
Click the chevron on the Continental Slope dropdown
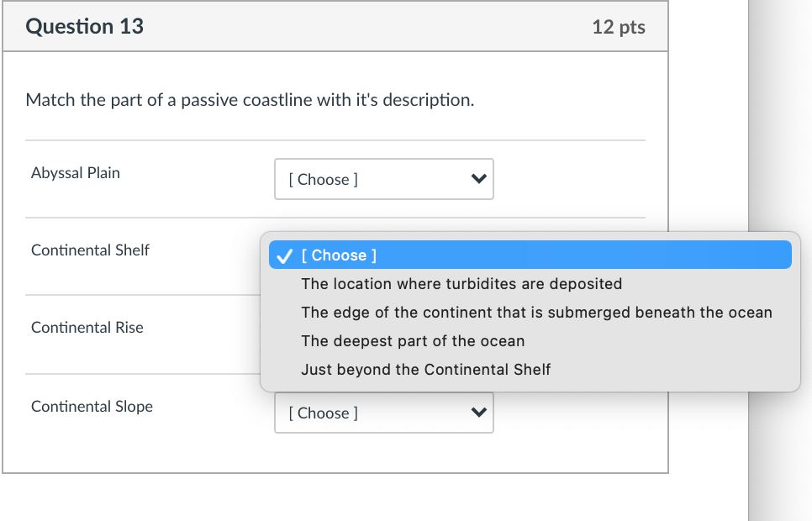[x=476, y=413]
